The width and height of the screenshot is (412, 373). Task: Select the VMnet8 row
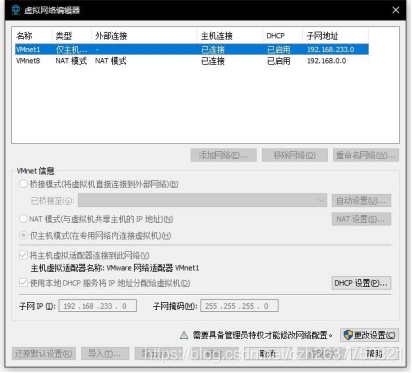tap(192, 61)
